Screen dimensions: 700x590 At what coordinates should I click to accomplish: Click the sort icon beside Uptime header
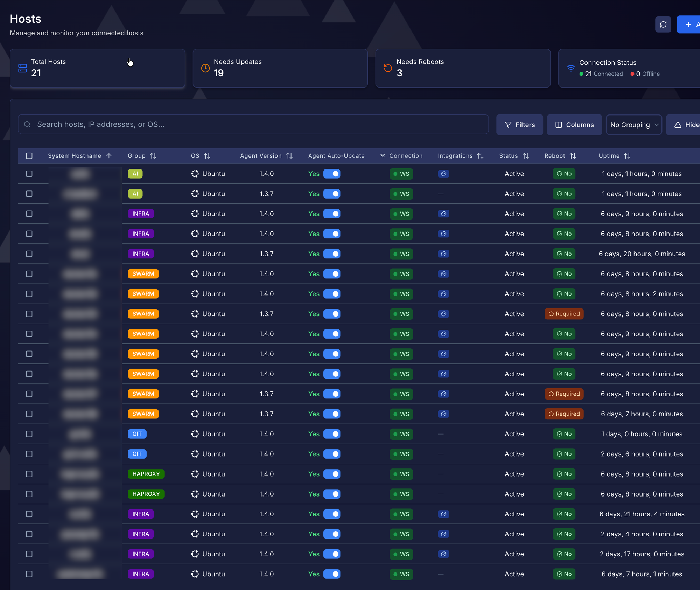click(627, 156)
